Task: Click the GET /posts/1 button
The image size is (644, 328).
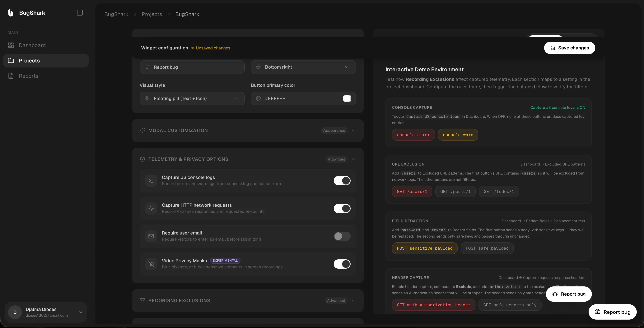Action: 455,192
